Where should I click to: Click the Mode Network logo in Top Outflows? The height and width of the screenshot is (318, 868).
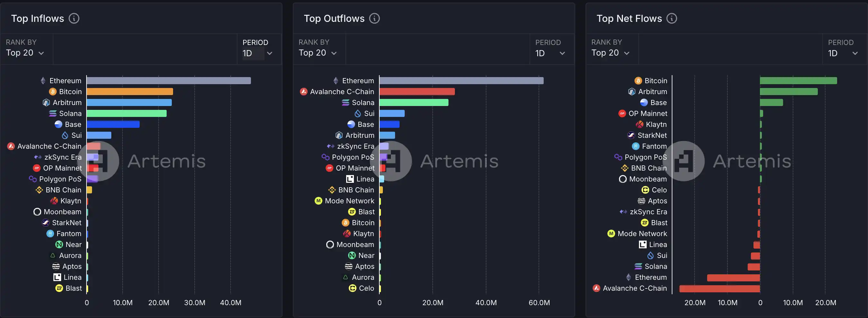point(319,201)
